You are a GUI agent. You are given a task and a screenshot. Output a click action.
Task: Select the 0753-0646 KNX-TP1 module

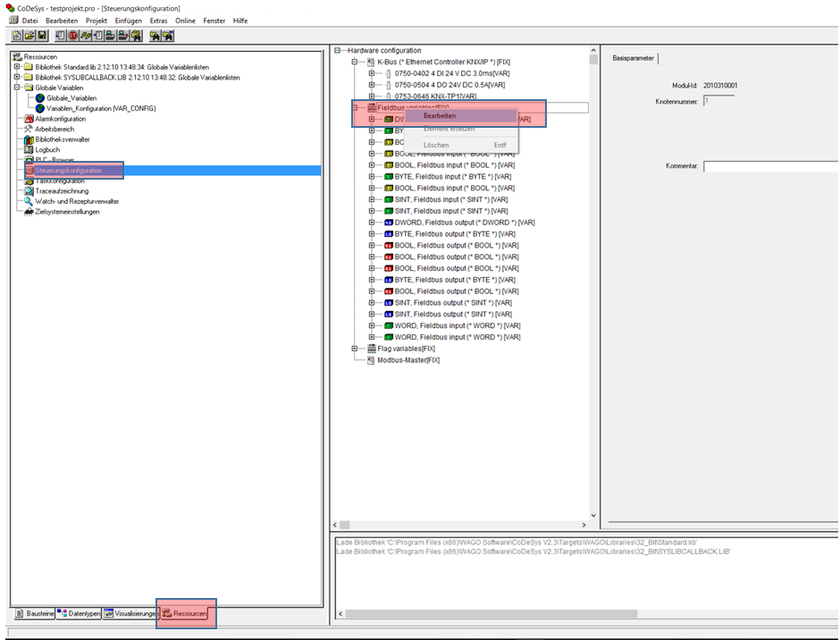point(435,97)
